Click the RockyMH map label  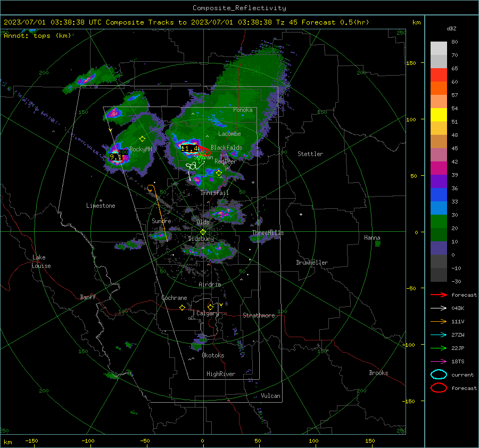141,149
